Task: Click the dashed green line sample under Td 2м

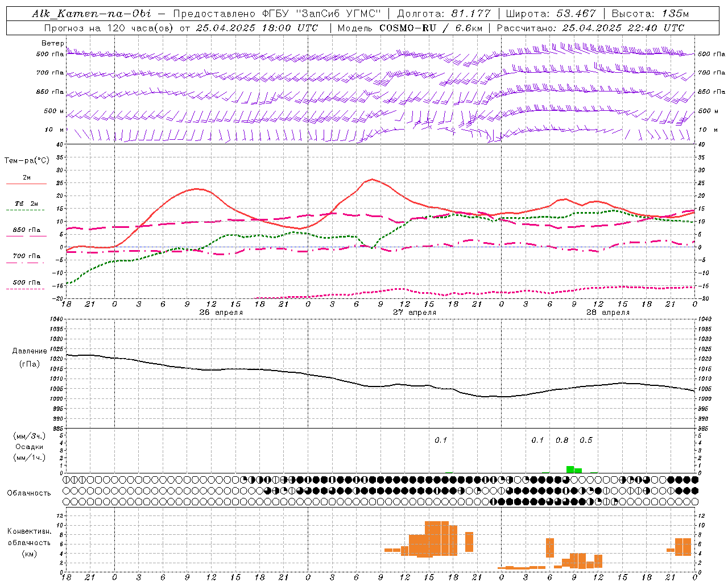Action: (x=26, y=210)
